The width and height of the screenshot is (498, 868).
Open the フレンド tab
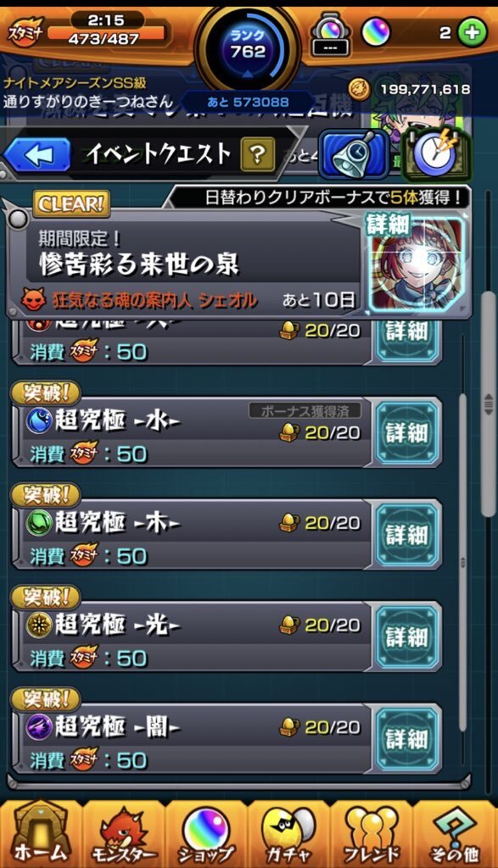pos(371,835)
